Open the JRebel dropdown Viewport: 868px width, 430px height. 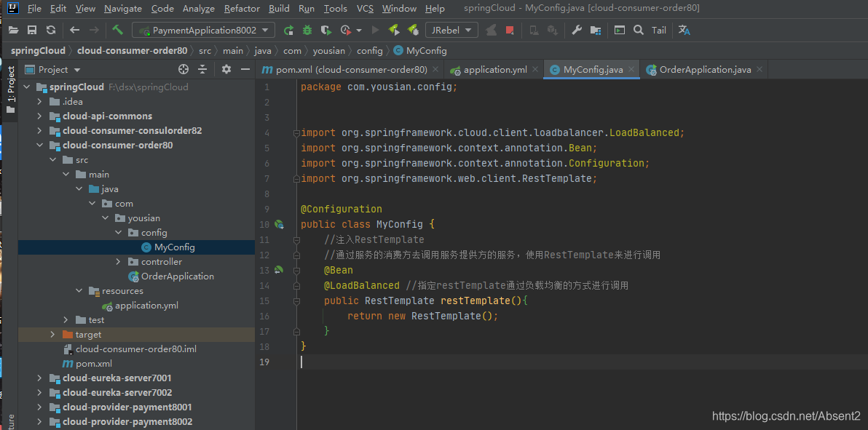[451, 31]
